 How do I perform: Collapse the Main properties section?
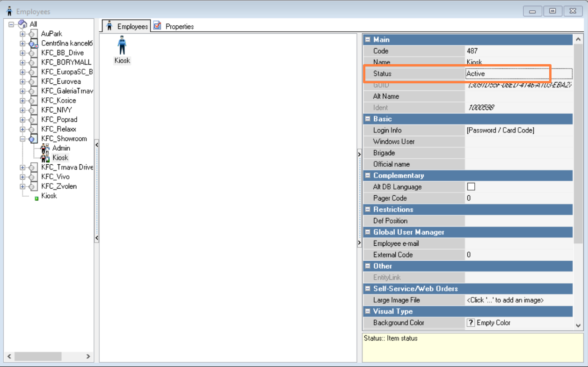click(x=368, y=40)
